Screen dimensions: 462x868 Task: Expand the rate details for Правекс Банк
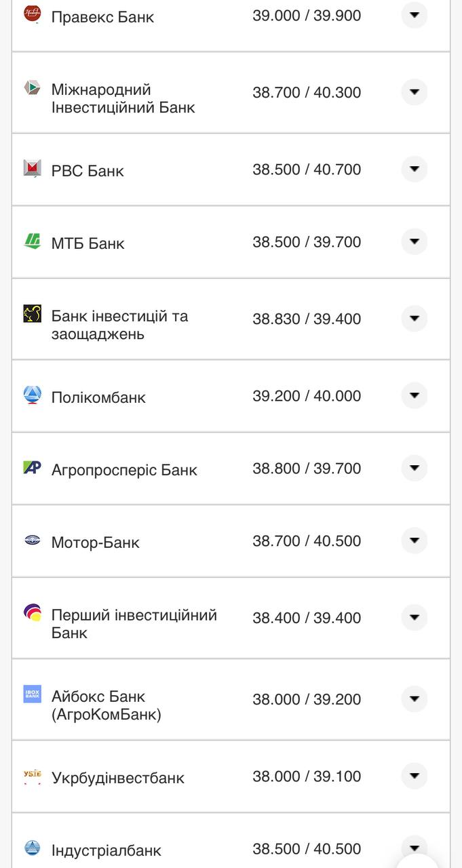tap(414, 15)
